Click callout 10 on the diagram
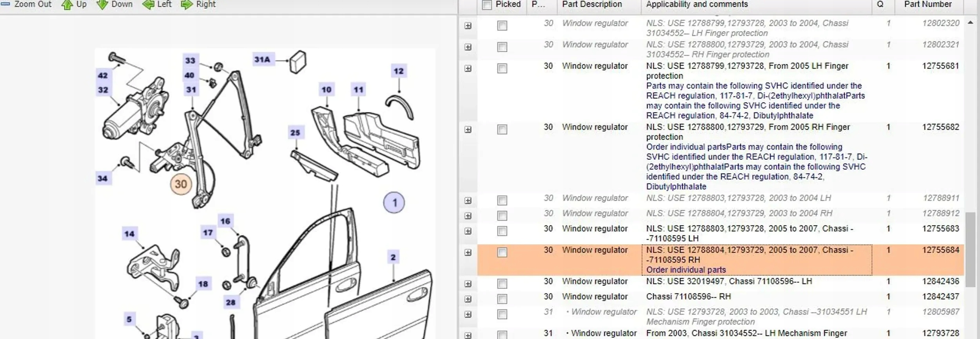Image resolution: width=980 pixels, height=339 pixels. pos(327,90)
